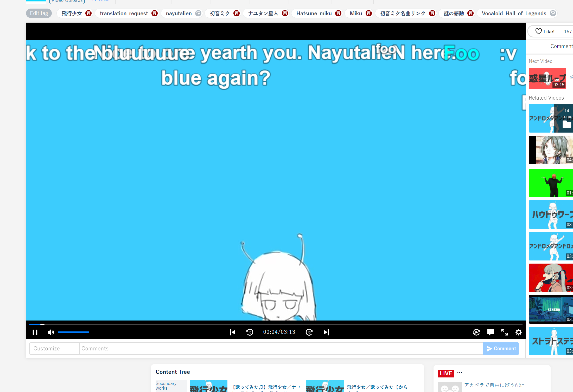Pause the video playback
573x392 pixels.
tap(35, 332)
